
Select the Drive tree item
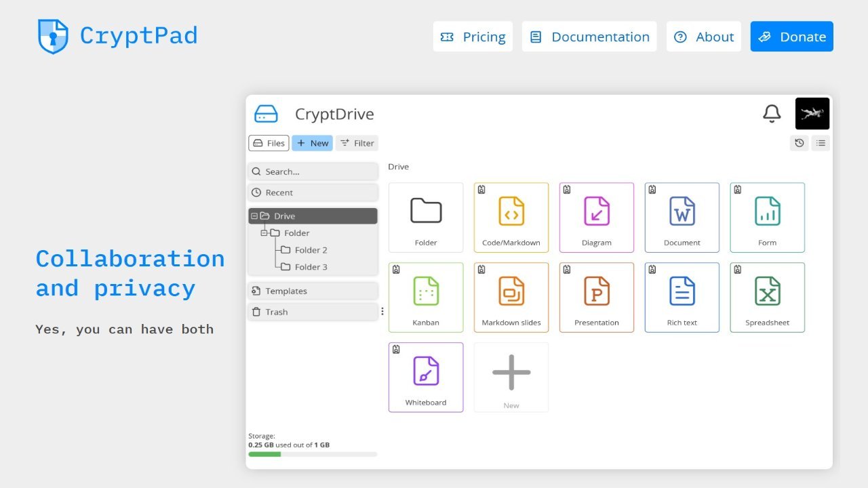point(313,216)
